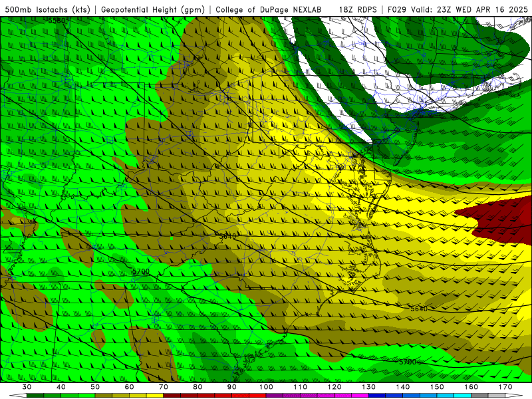Viewport: 532px width, 399px height.
Task: Click the inland 5700 contour label
Action: point(141,271)
